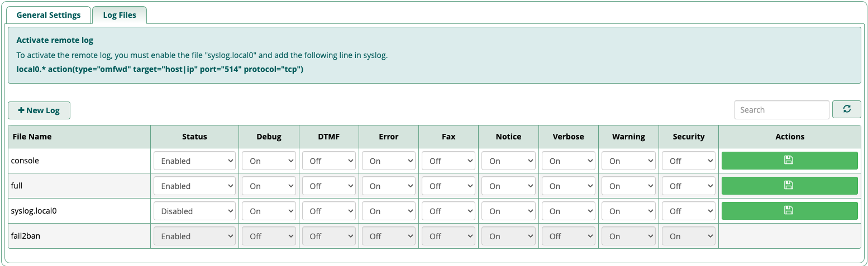Save the full log row
The width and height of the screenshot is (868, 266).
[789, 186]
